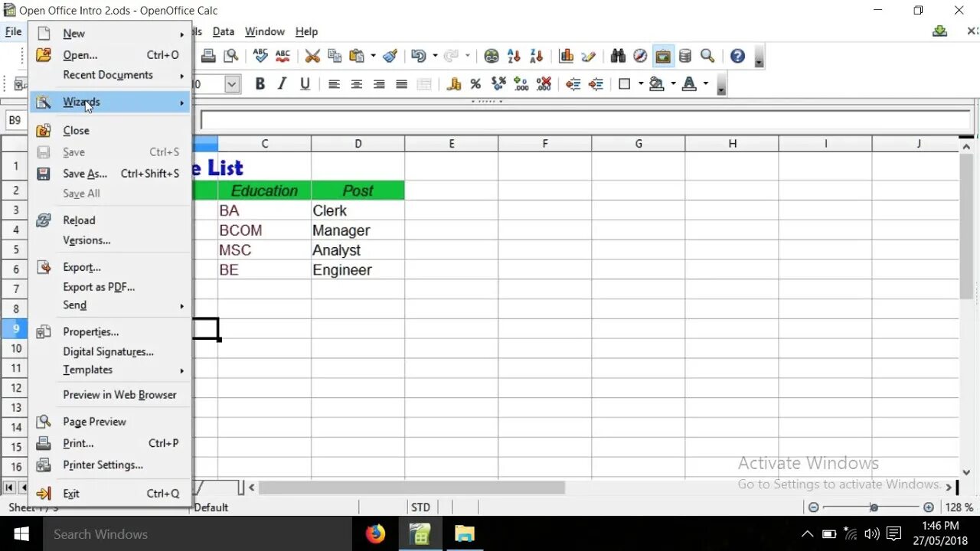Open Find & Replace binoculars icon

pyautogui.click(x=618, y=56)
